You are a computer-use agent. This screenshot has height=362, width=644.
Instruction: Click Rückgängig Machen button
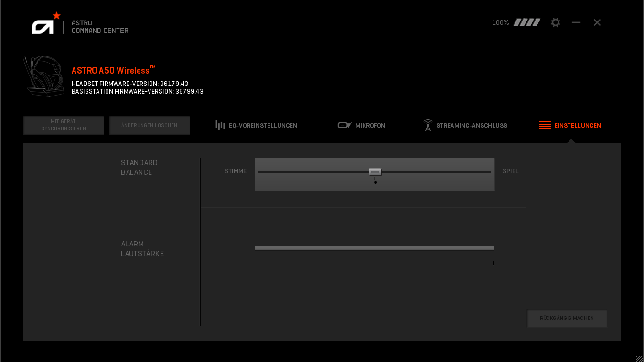click(567, 318)
